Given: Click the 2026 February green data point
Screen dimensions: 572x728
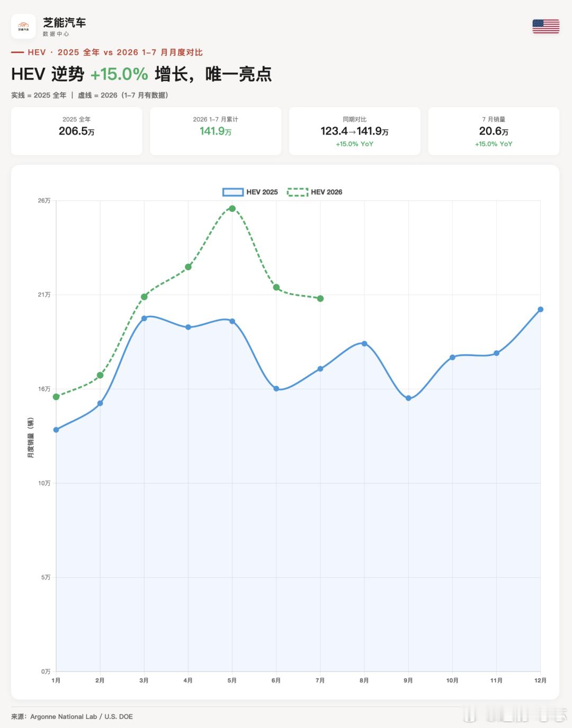Looking at the screenshot, I should pyautogui.click(x=100, y=375).
